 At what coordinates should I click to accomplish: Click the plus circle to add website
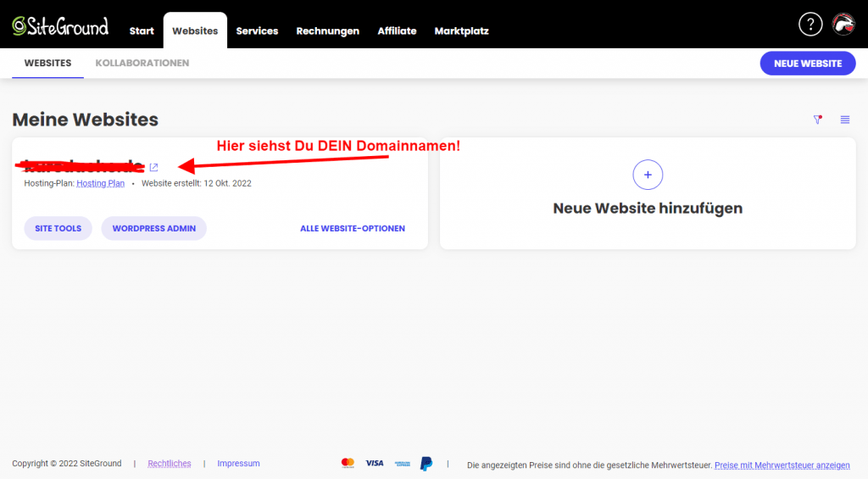point(648,175)
